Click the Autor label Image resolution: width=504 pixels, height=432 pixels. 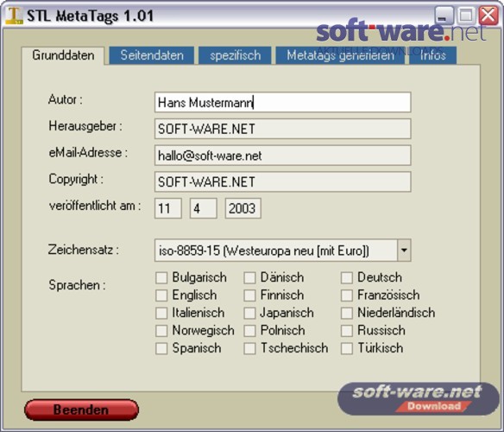point(66,99)
